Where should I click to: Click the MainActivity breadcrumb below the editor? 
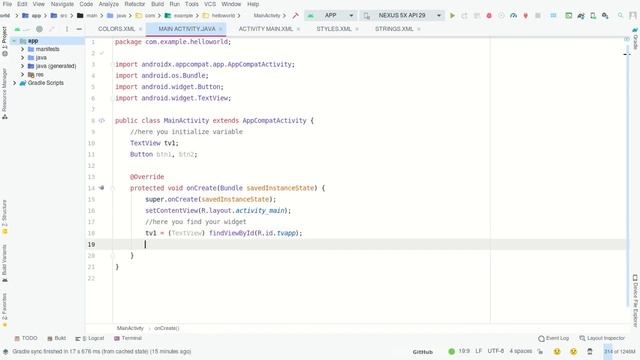(130, 328)
